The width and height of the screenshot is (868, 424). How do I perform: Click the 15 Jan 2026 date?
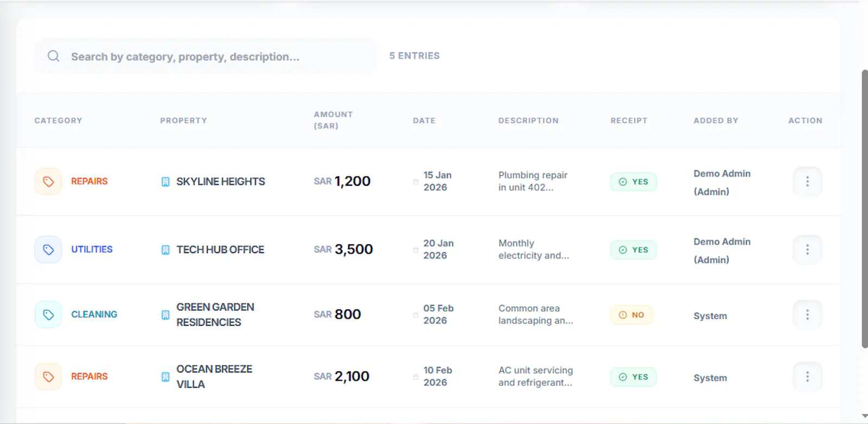(437, 181)
